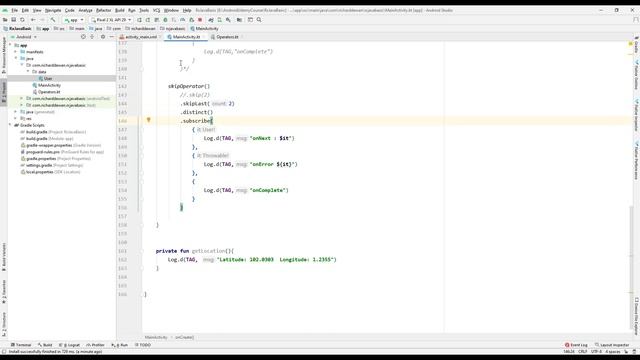Screen dimensions: 640x360
Task: Click the Back navigation arrow icon
Action: [x=33, y=20]
